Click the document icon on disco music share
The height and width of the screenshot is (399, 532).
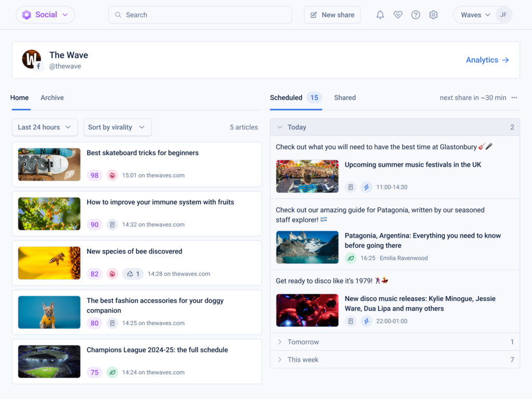pos(351,321)
